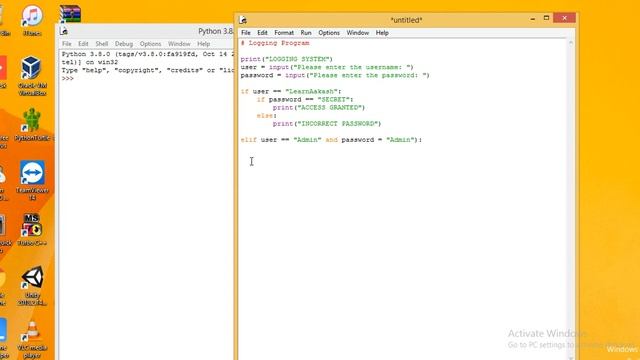Open Help menu in untitled editor window
This screenshot has width=640, height=360.
[382, 33]
